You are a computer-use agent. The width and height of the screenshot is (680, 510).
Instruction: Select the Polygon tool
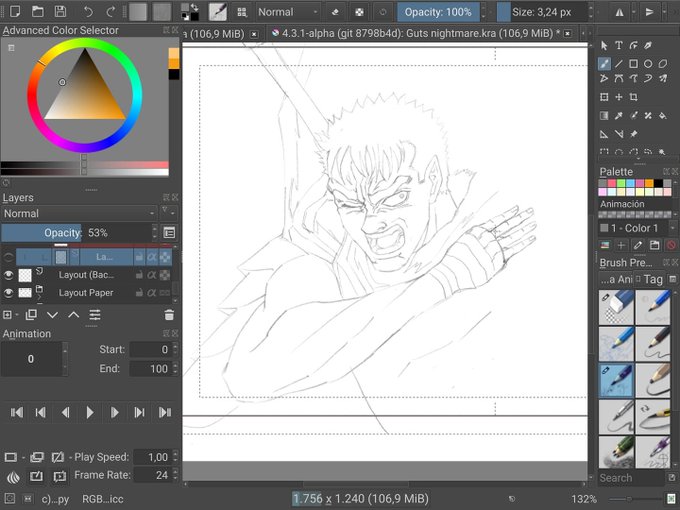(663, 64)
